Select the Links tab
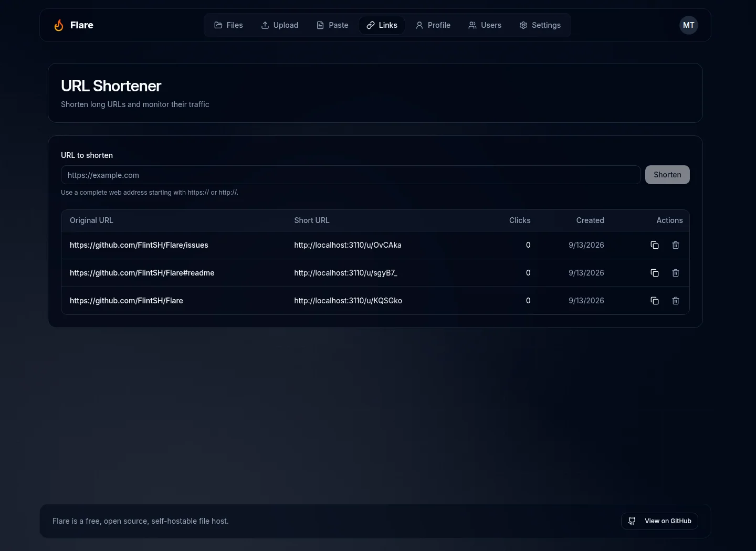 [382, 25]
